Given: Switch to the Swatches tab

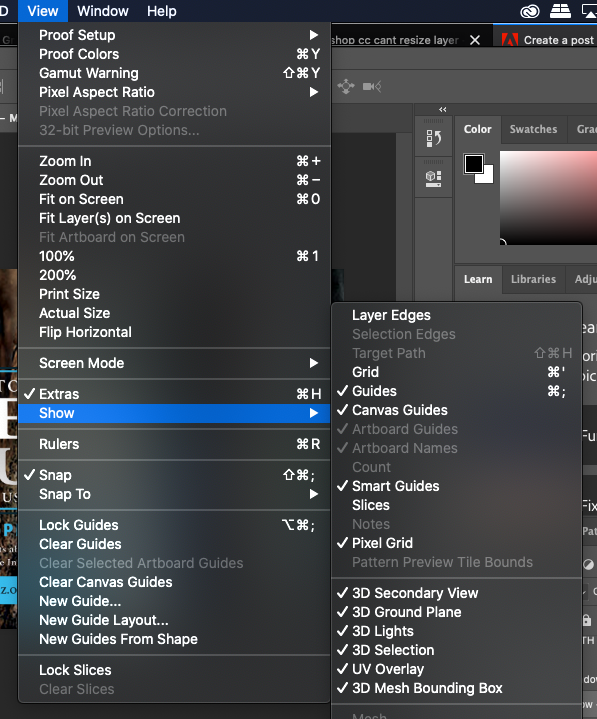Looking at the screenshot, I should pyautogui.click(x=533, y=129).
